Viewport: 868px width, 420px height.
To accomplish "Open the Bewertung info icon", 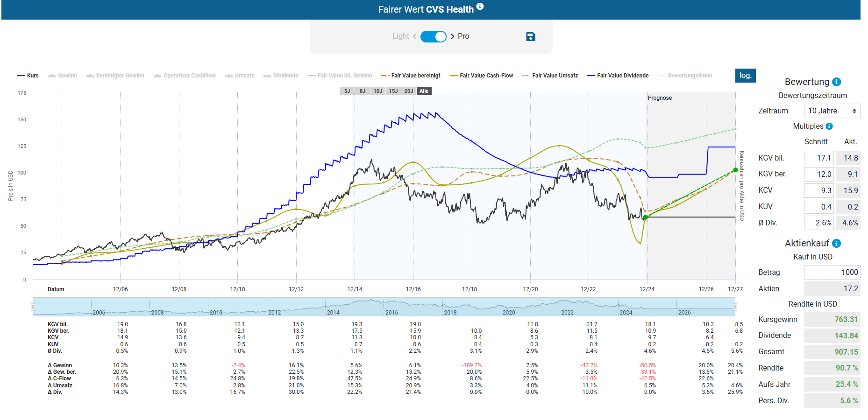I will [837, 82].
